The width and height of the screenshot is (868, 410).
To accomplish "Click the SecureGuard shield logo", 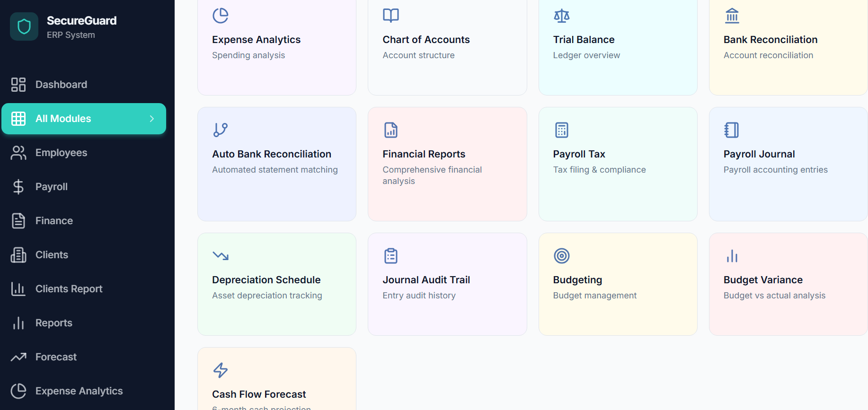I will [24, 26].
